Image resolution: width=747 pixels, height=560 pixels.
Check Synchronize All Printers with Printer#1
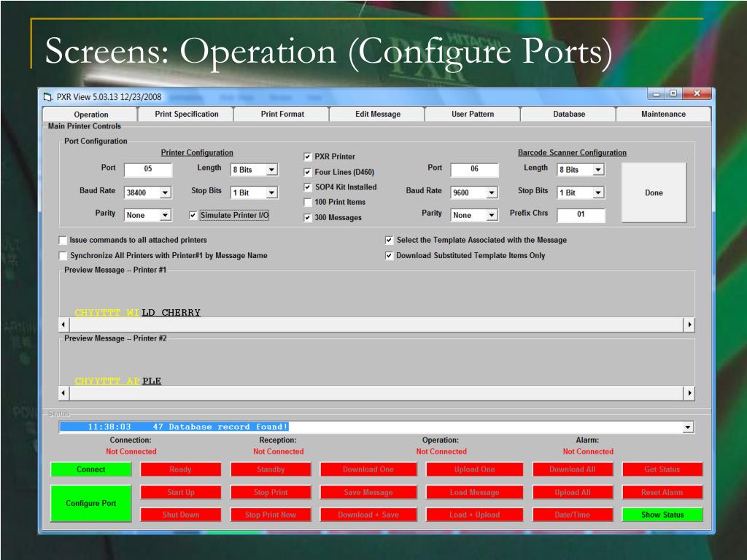click(x=63, y=256)
